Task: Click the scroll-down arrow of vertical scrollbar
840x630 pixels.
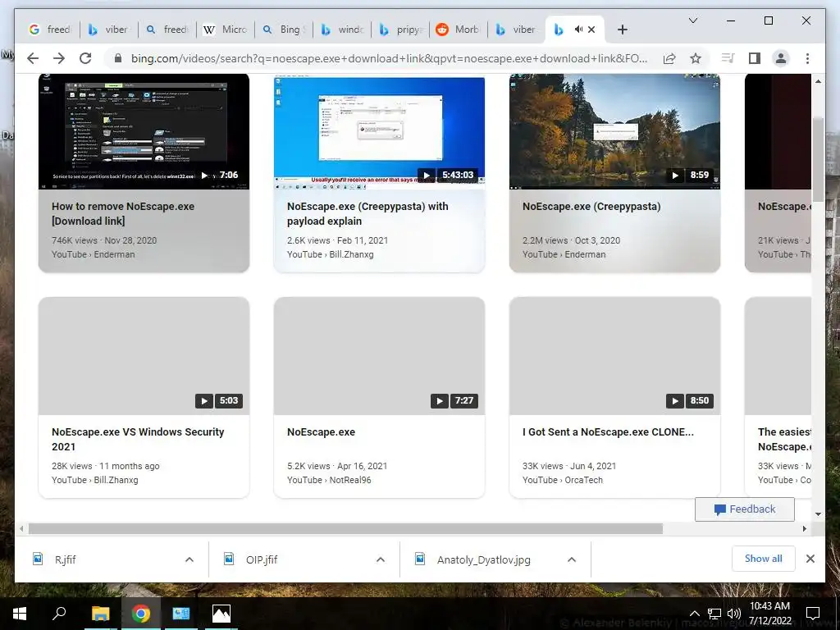Action: click(818, 514)
